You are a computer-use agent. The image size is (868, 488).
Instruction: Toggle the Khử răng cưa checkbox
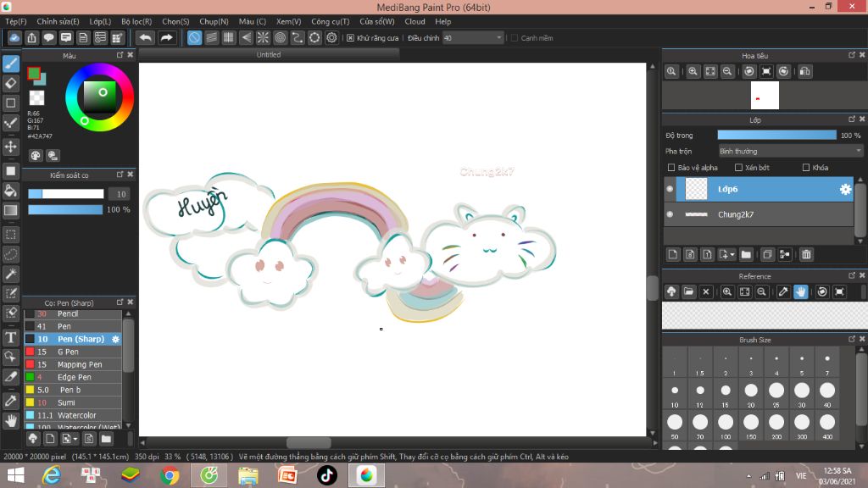350,38
